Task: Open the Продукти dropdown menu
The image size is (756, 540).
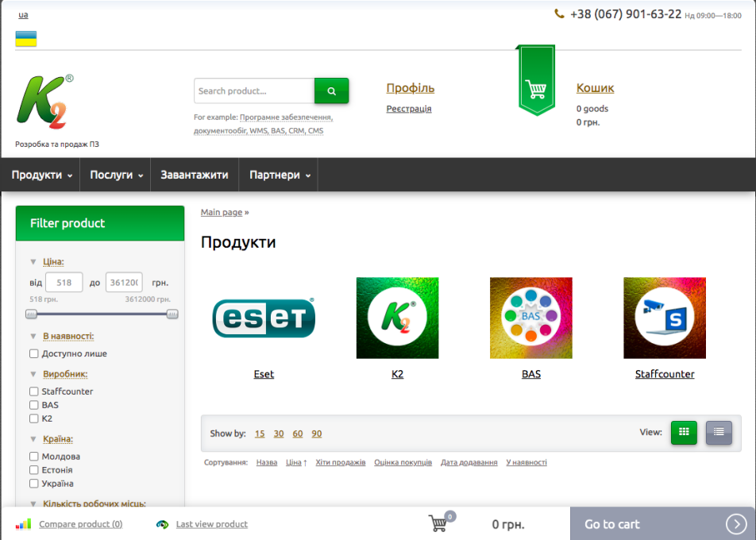Action: coord(41,175)
